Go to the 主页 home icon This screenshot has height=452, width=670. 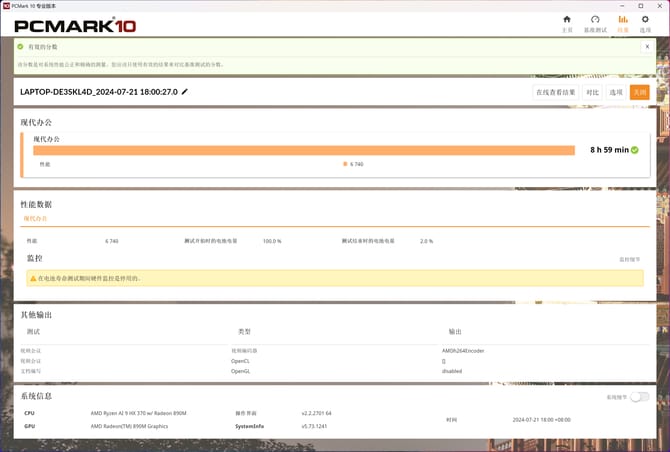(567, 23)
